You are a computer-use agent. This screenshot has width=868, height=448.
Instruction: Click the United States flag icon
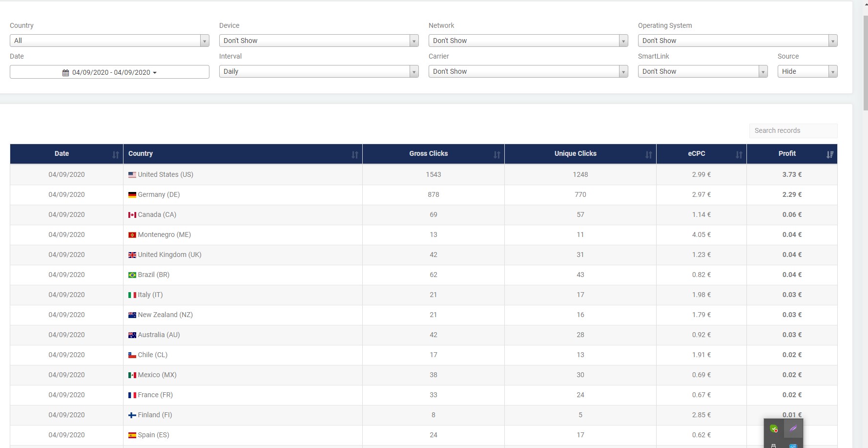(132, 175)
